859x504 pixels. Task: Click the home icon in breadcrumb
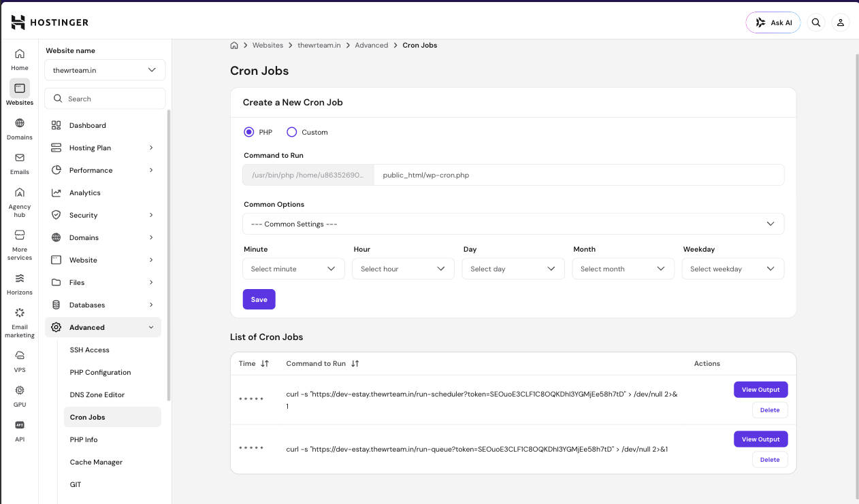pos(234,46)
